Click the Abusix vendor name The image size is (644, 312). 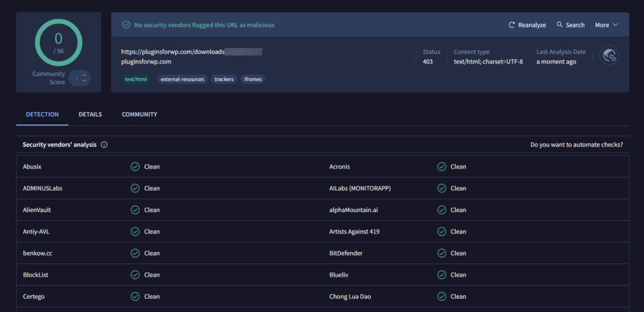tap(32, 167)
